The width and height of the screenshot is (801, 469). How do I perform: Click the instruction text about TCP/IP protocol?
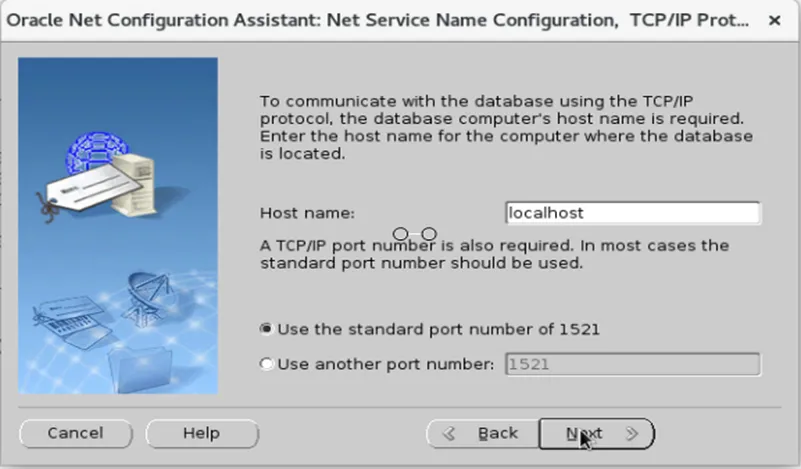click(506, 127)
